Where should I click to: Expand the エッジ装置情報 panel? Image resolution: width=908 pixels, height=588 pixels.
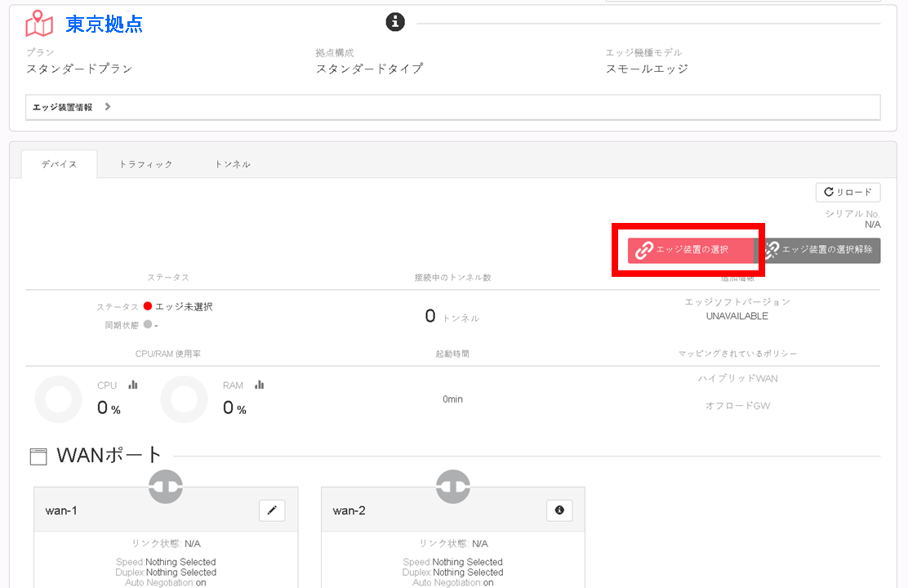point(453,107)
